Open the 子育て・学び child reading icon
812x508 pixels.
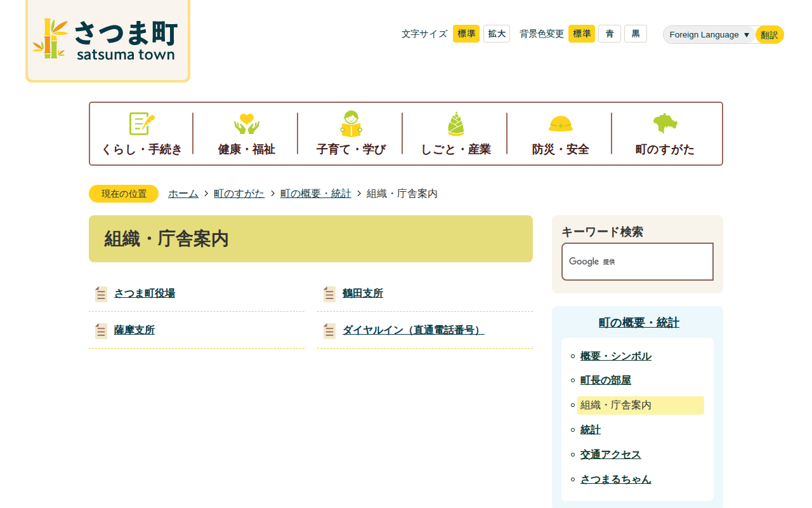(x=351, y=124)
